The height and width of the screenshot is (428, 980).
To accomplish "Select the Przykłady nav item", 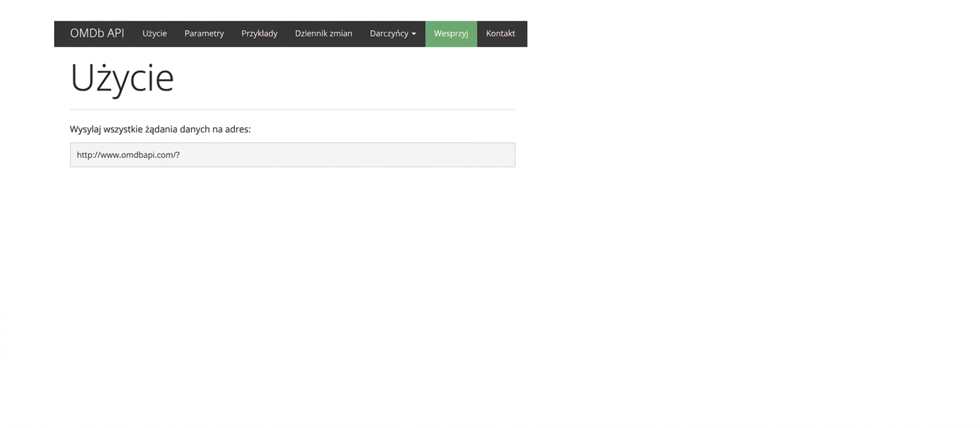I will (x=259, y=34).
